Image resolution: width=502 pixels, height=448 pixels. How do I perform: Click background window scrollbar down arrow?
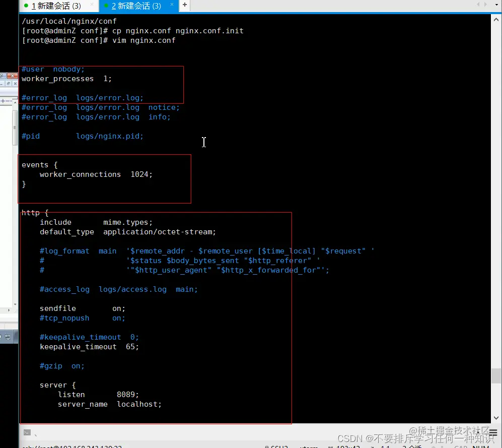point(15,304)
